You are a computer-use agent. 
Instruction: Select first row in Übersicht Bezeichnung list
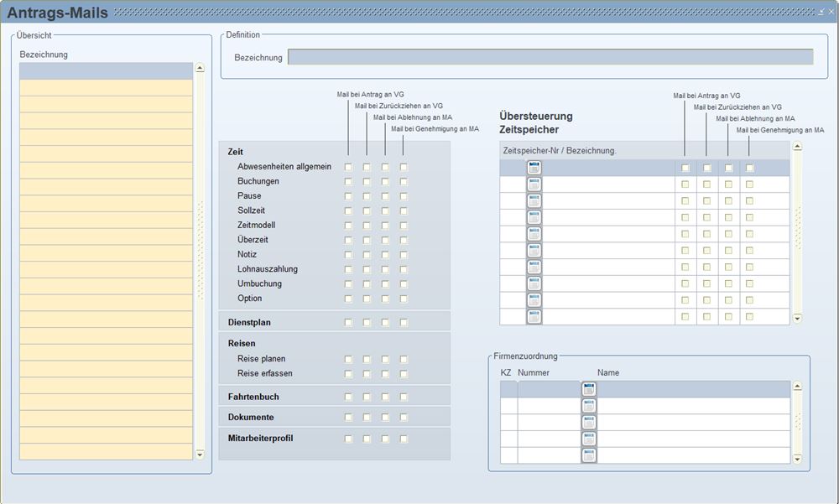(x=106, y=71)
